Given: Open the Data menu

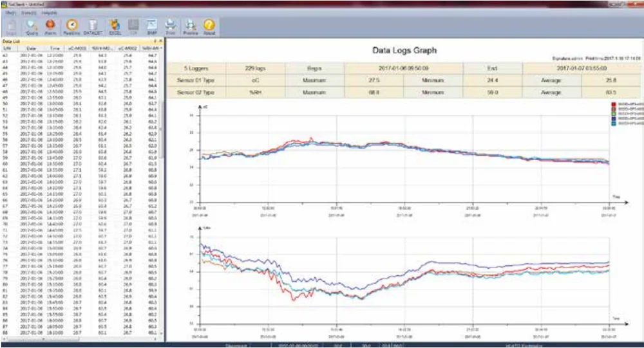Looking at the screenshot, I should [x=28, y=13].
